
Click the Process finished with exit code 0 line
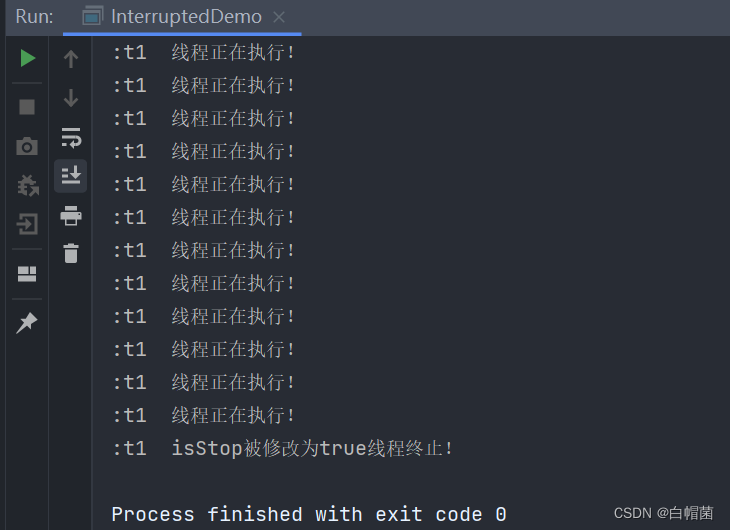[x=309, y=515]
